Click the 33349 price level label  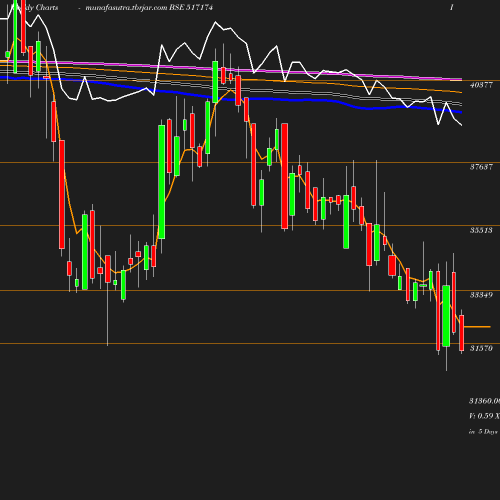point(481,295)
